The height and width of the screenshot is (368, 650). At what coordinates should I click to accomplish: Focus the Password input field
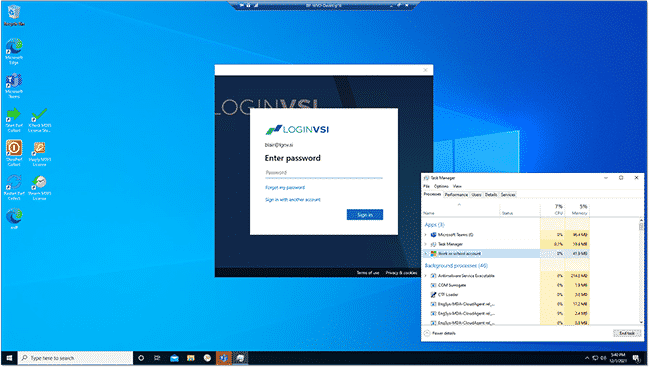pyautogui.click(x=324, y=173)
